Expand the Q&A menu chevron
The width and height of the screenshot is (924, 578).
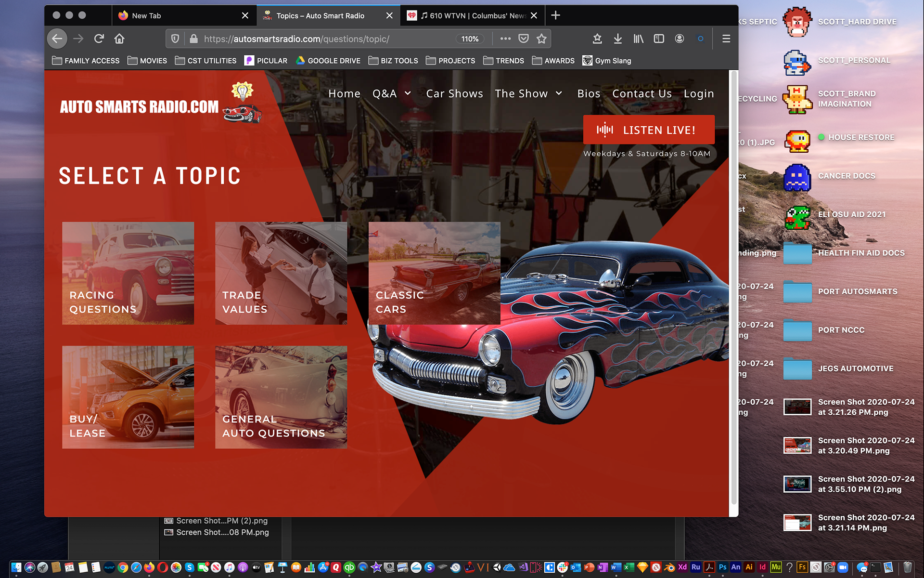click(408, 93)
